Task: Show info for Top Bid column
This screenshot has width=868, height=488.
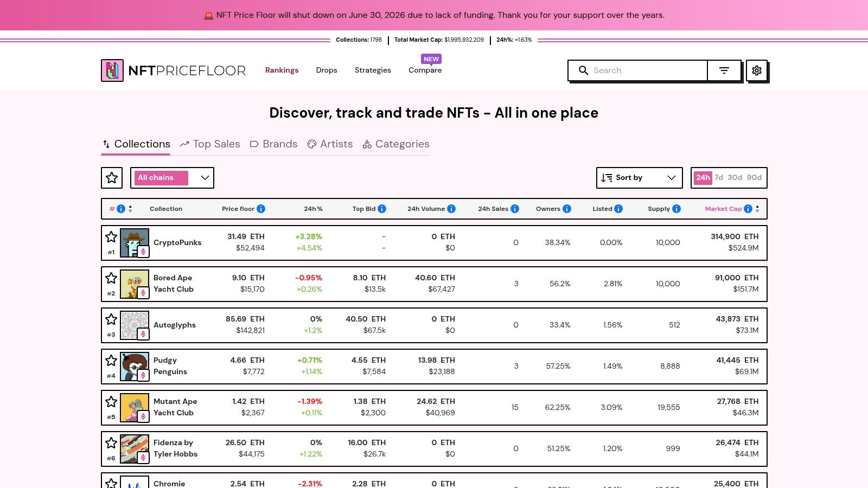Action: 382,209
